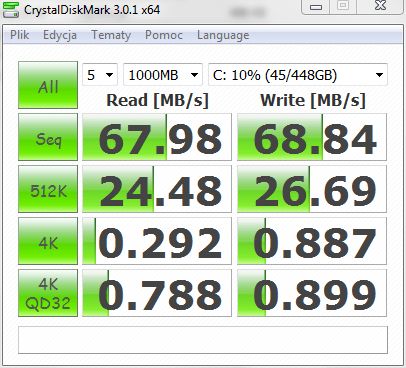The height and width of the screenshot is (368, 406).
Task: Open the Pomoc menu
Action: click(164, 35)
